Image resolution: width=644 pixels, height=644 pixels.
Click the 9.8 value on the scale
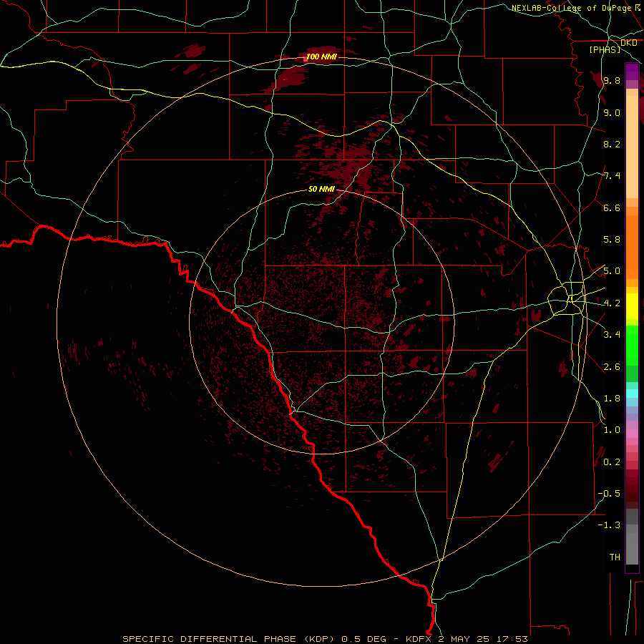click(612, 81)
